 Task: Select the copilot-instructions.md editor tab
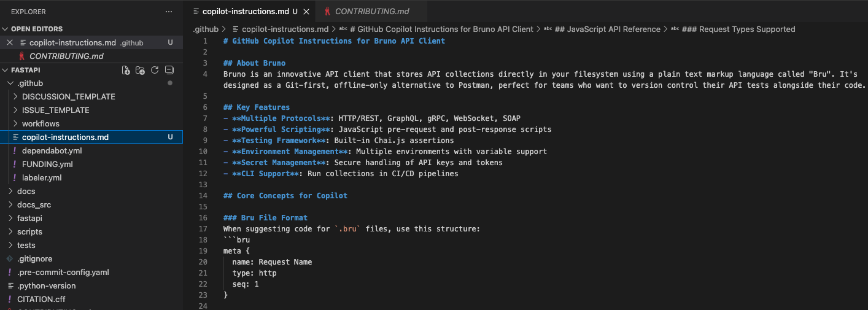pyautogui.click(x=245, y=12)
